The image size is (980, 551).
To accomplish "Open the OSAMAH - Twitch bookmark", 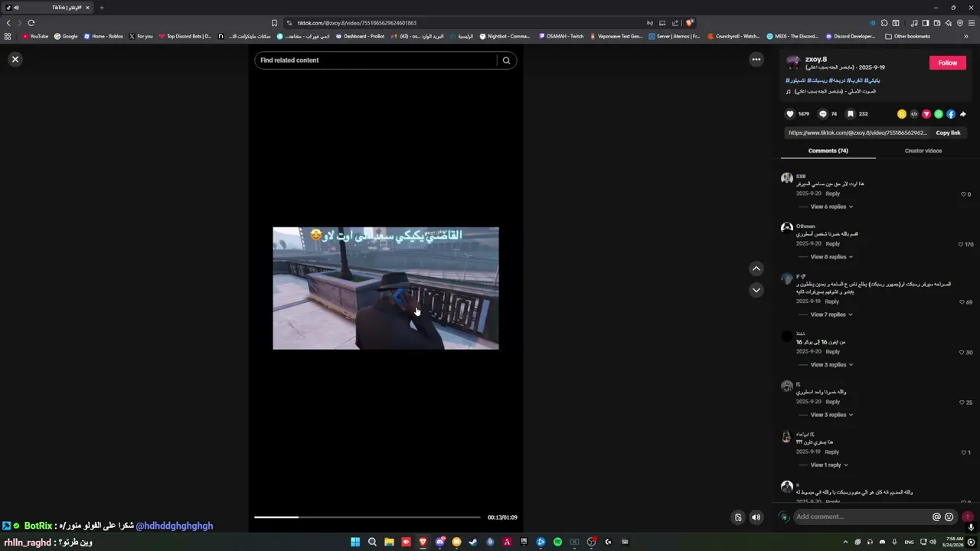I will pyautogui.click(x=561, y=36).
